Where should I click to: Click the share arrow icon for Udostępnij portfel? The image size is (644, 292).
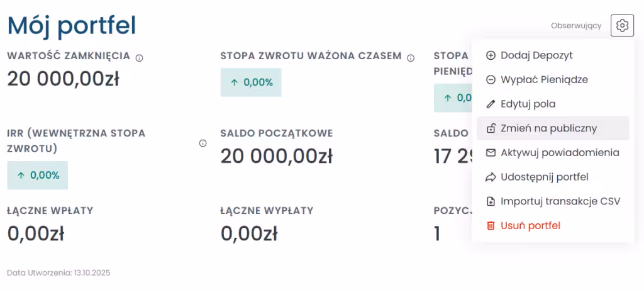click(x=491, y=177)
